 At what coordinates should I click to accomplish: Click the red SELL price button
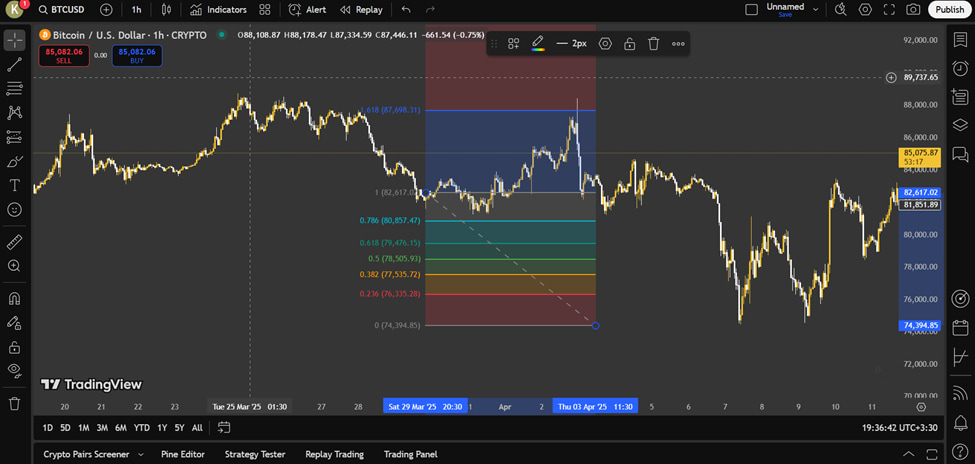(x=64, y=56)
